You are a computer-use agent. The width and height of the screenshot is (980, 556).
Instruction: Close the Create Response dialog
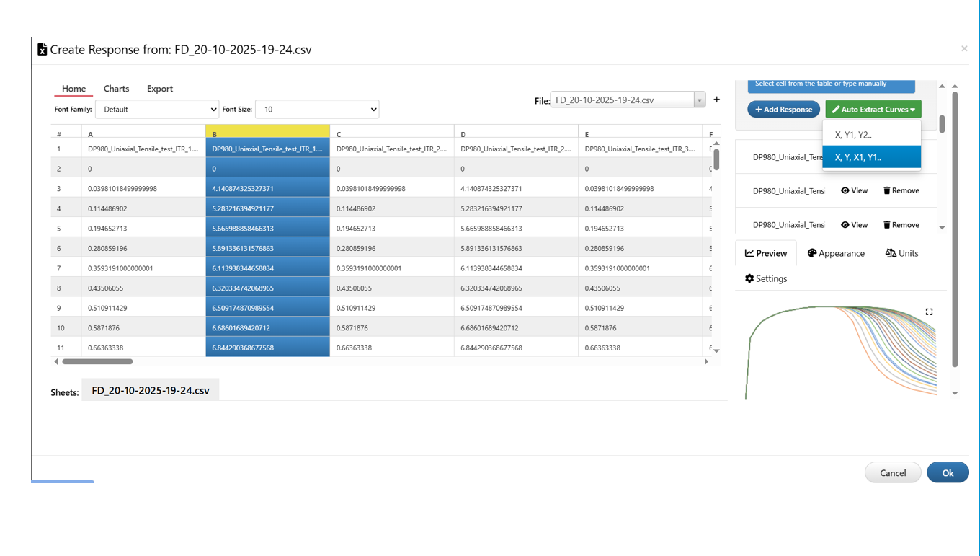(x=964, y=48)
